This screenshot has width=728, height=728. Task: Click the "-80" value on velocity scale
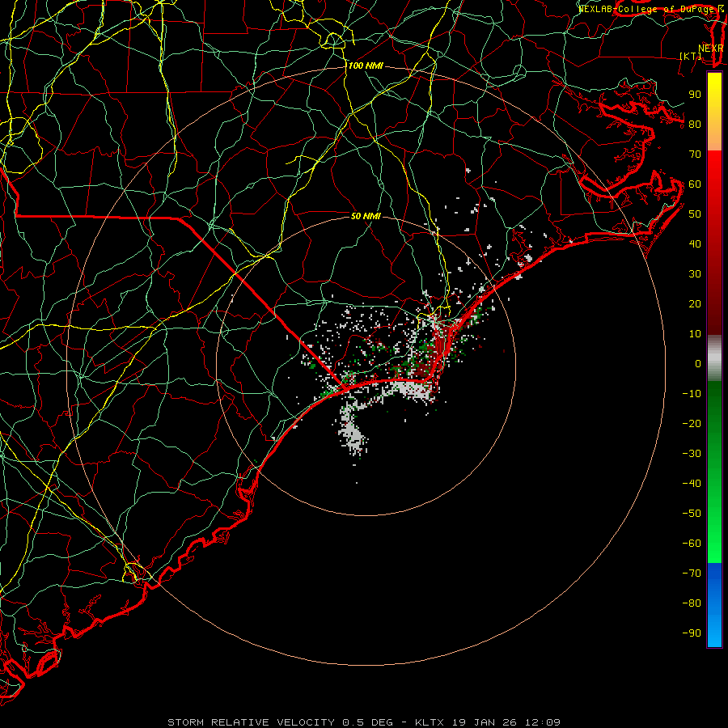(692, 603)
